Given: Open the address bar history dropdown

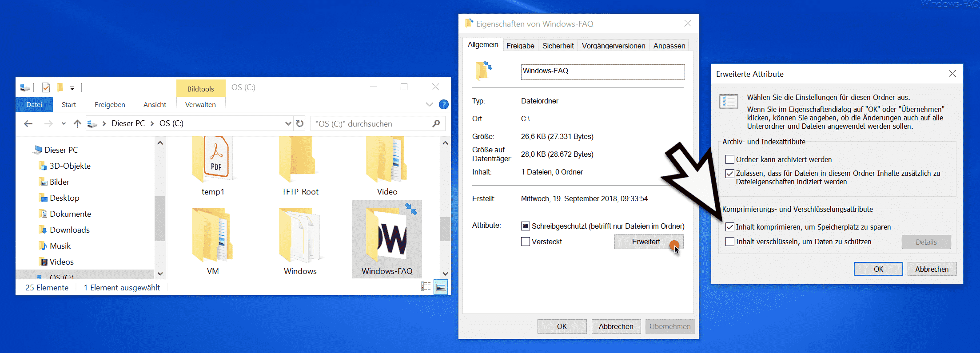Looking at the screenshot, I should coord(288,123).
